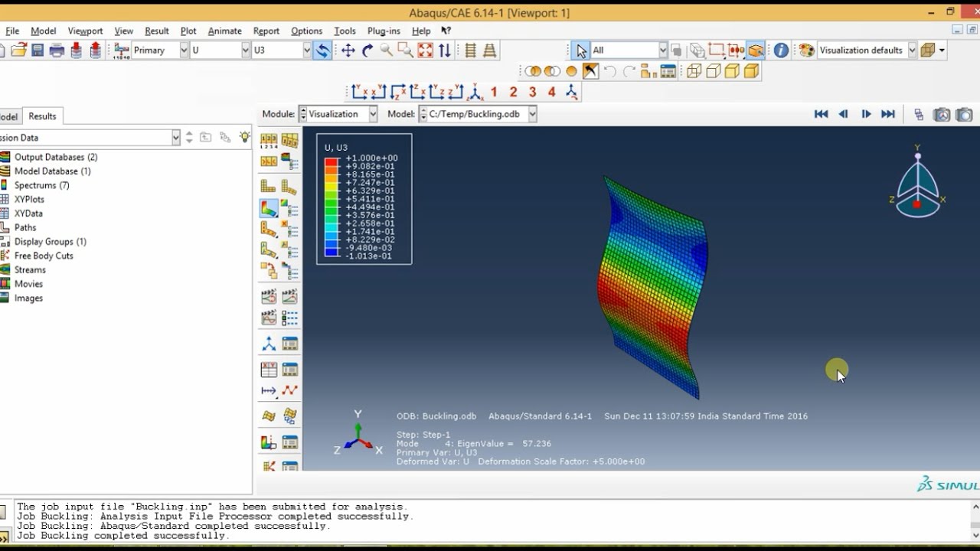This screenshot has width=980, height=551.
Task: Click the Plot Undeformed Shape icon
Action: coord(269,186)
